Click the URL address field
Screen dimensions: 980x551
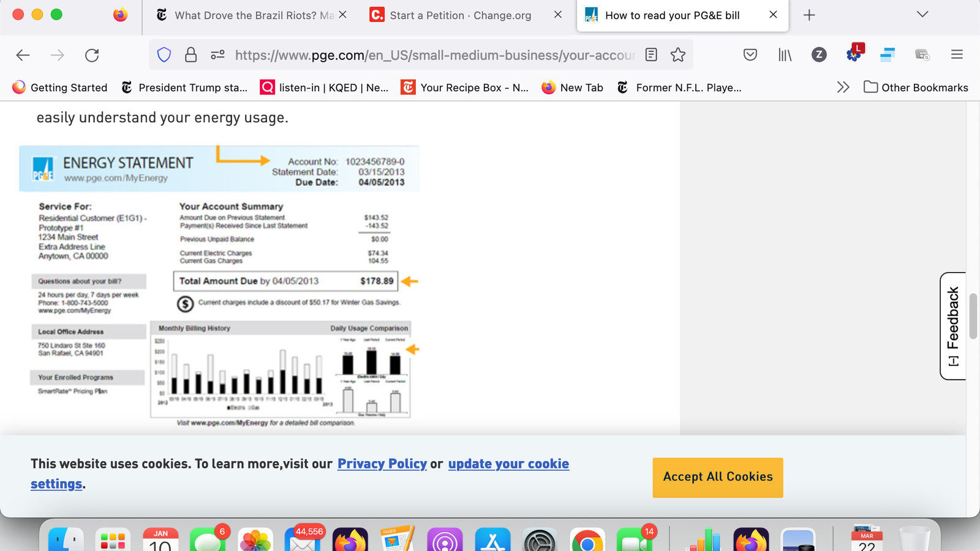[x=429, y=55]
